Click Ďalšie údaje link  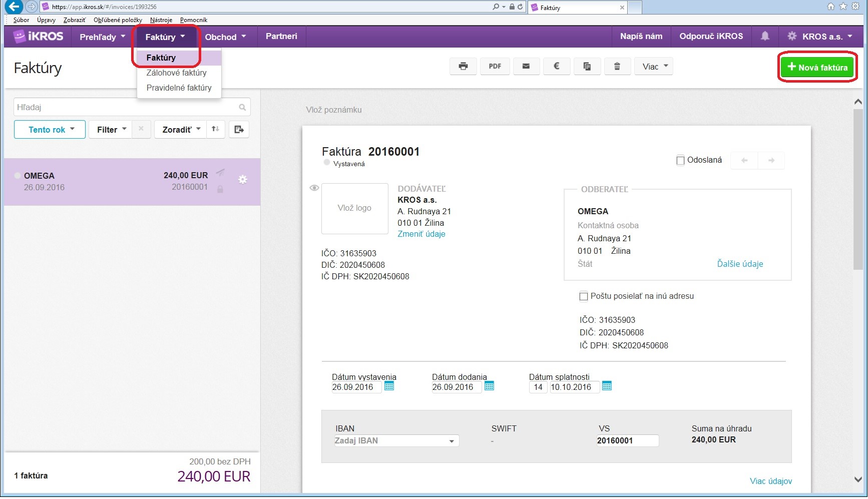[740, 264]
